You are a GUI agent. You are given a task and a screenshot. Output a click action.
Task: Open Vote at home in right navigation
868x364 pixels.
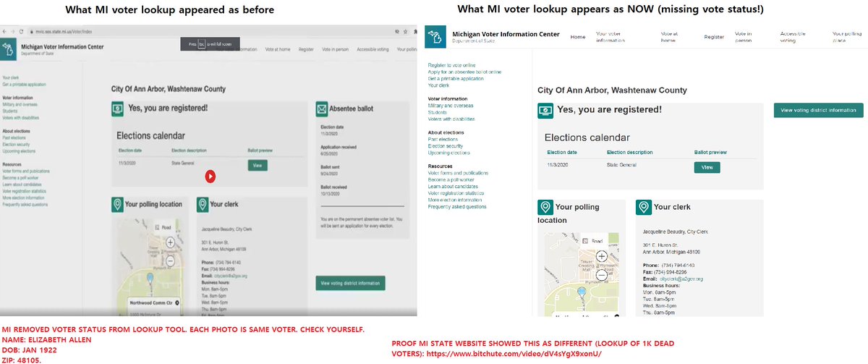pos(668,37)
